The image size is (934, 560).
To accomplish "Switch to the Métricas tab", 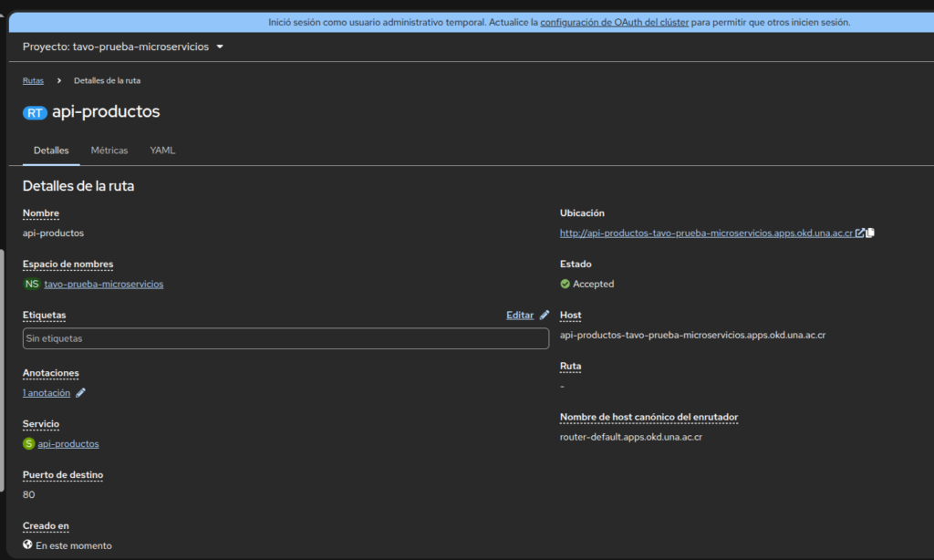I will [109, 150].
